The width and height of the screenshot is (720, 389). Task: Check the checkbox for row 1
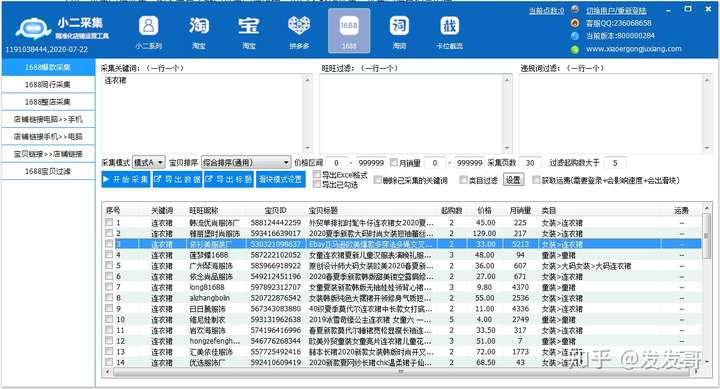tap(109, 222)
